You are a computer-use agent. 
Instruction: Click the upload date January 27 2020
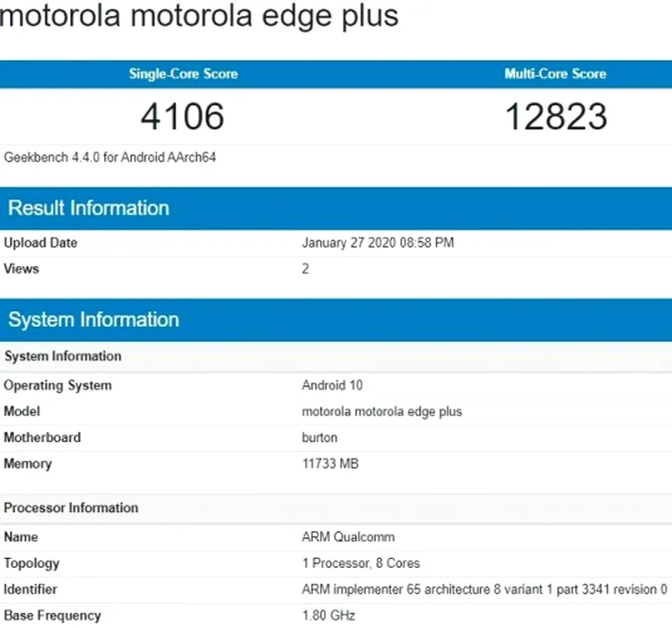[x=377, y=243]
